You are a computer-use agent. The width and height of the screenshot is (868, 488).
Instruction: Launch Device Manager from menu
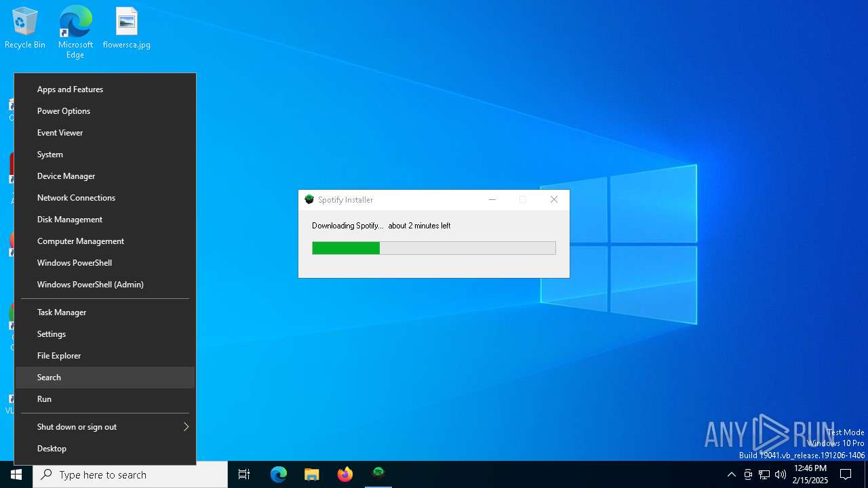pyautogui.click(x=105, y=176)
